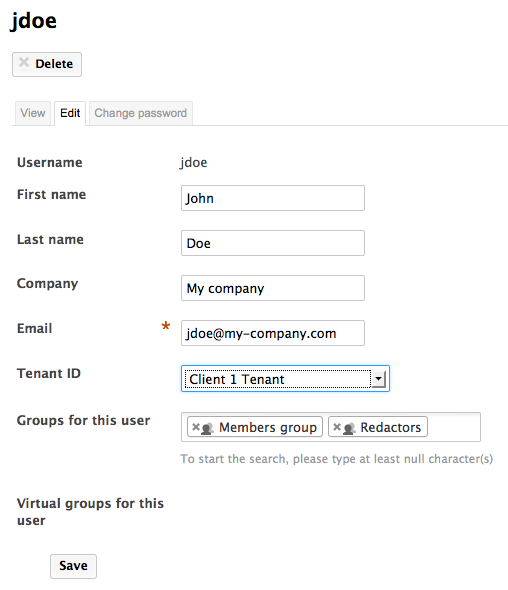
Task: Click into the Last name field
Action: click(273, 243)
